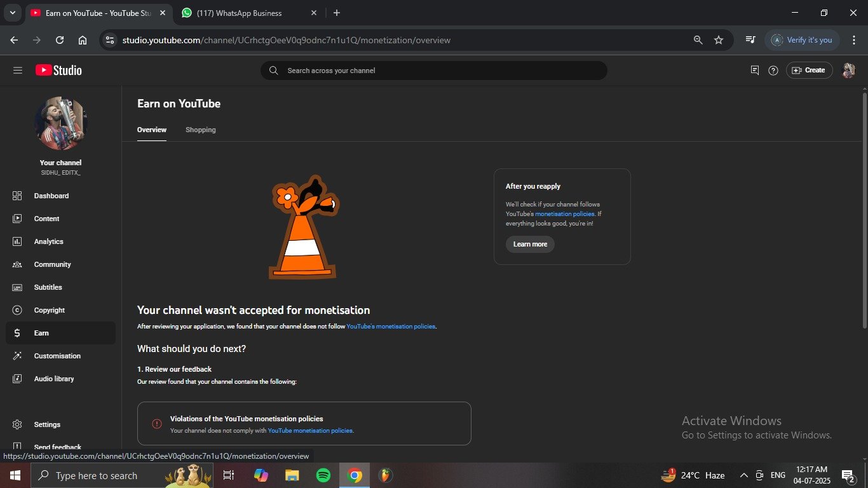
Task: Click the violations warning icon
Action: coord(157,424)
